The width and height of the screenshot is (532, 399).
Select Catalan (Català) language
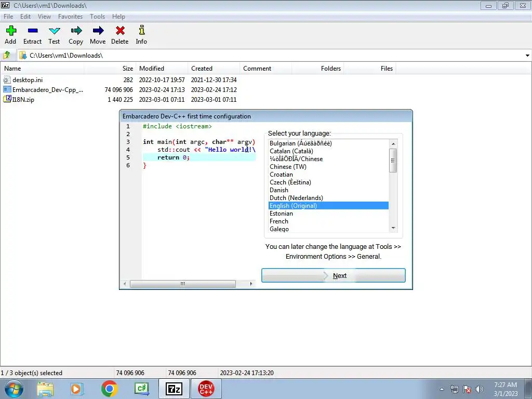pos(328,151)
